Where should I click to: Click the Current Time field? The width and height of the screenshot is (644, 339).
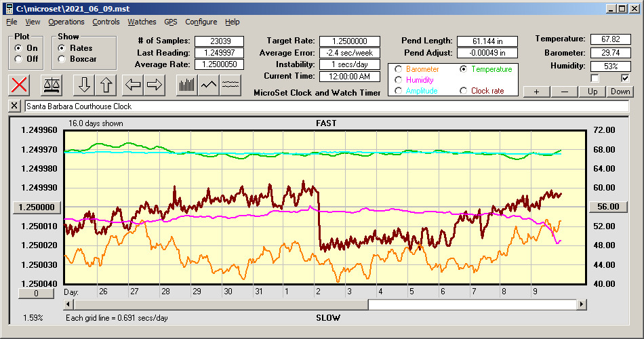coord(350,76)
